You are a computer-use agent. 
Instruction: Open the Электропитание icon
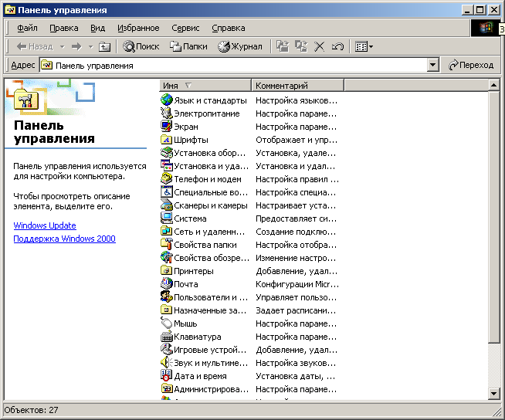pyautogui.click(x=167, y=113)
